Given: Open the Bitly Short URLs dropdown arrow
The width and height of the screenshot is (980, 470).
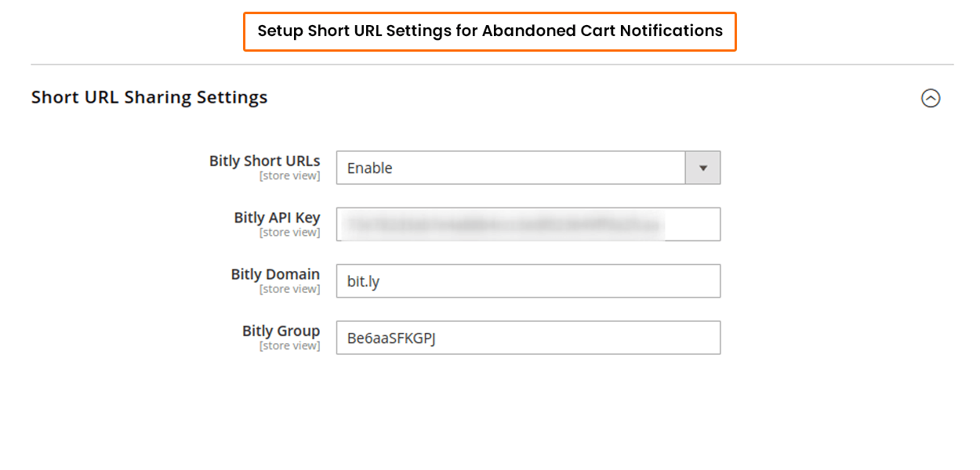Looking at the screenshot, I should (x=703, y=168).
